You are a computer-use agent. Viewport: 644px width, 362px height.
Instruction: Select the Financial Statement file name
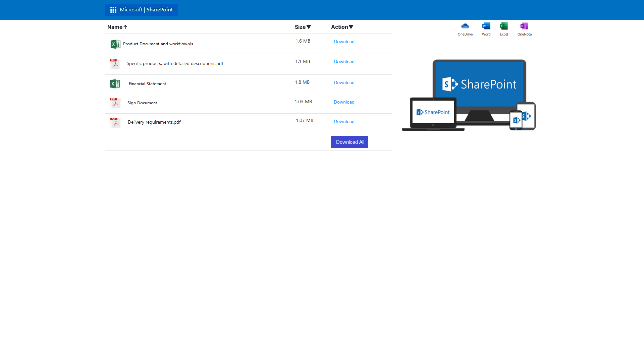147,84
